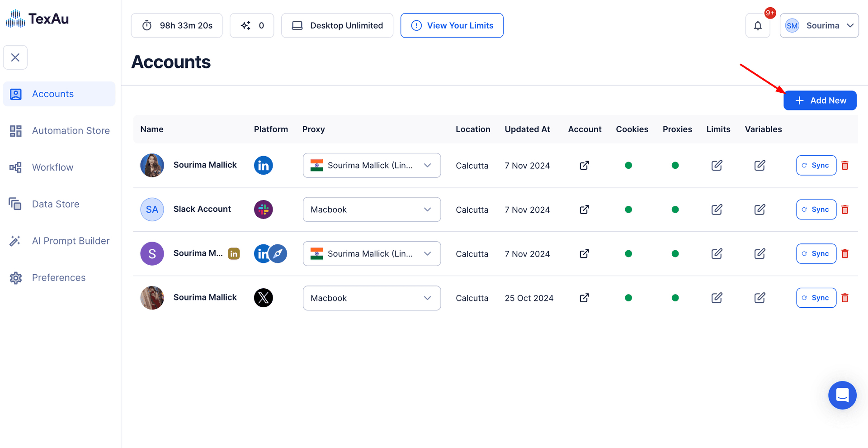Open the Workflow section
This screenshot has height=448, width=868.
pos(52,167)
